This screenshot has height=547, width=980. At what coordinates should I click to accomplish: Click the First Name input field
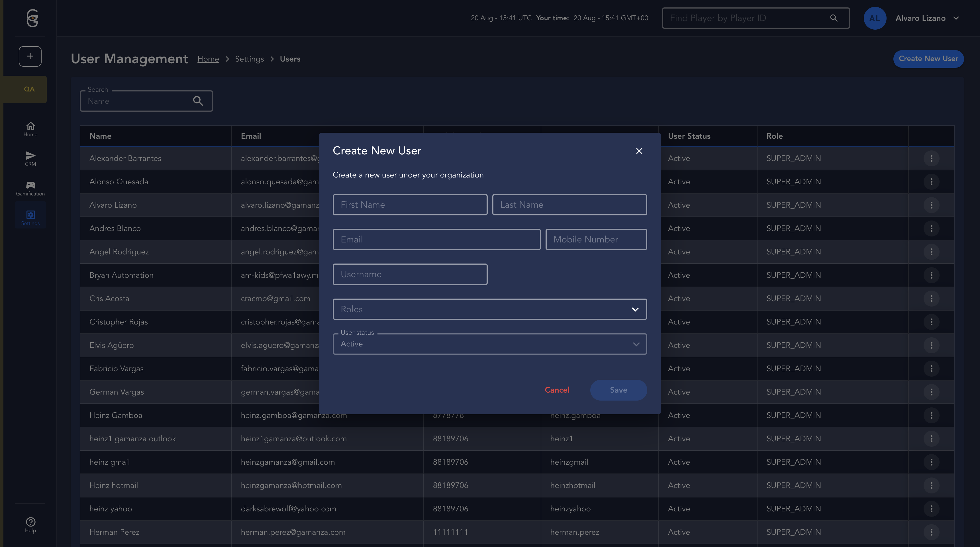410,205
